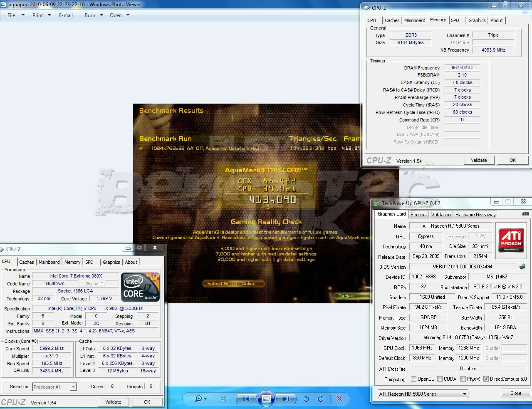Click the GPU-Z title bar app icon
Screen dimensions: 532x409
pos(377,203)
